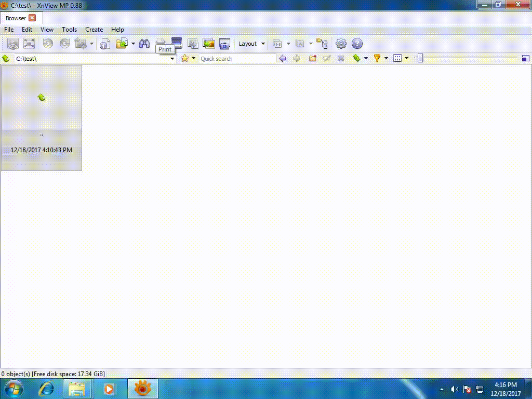Click the Scanner acquire icon
This screenshot has width=532, height=399.
(x=177, y=43)
